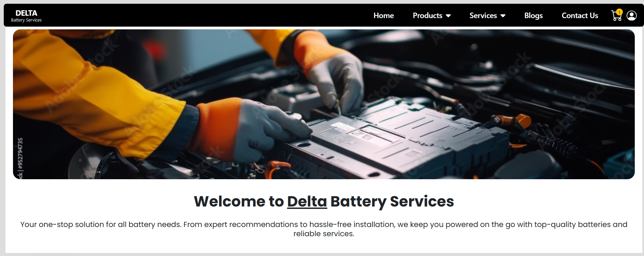Click the cart item count badge
Viewport: 644px width, 256px height.
(x=619, y=12)
